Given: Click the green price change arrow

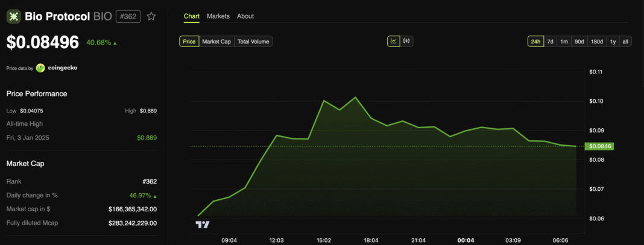Looking at the screenshot, I should pos(115,43).
